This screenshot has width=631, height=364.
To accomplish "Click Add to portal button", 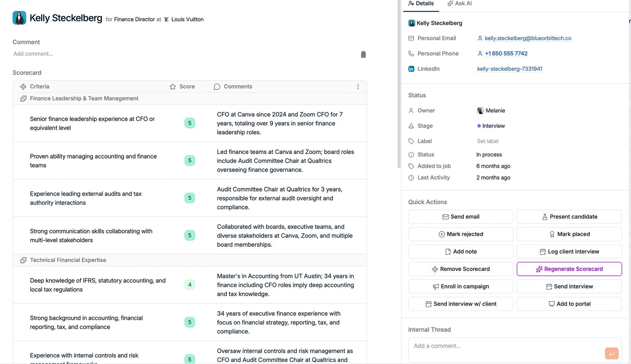I will (569, 304).
